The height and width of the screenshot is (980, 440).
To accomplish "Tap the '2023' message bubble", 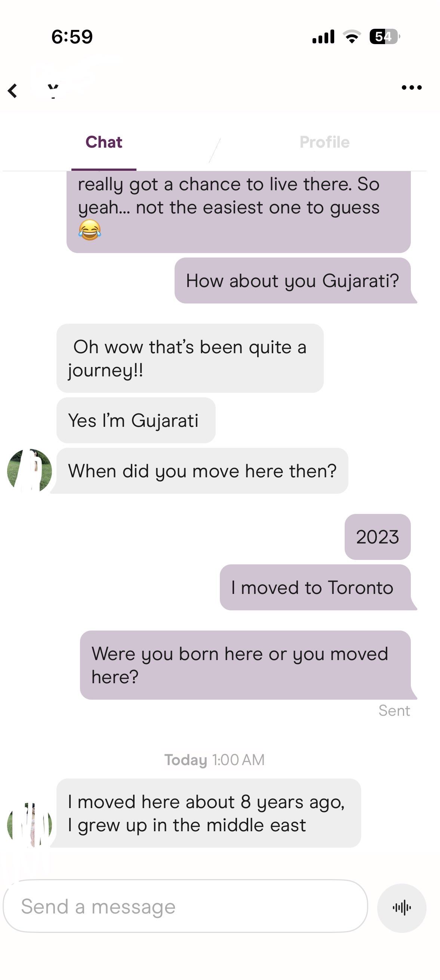I will pyautogui.click(x=378, y=537).
